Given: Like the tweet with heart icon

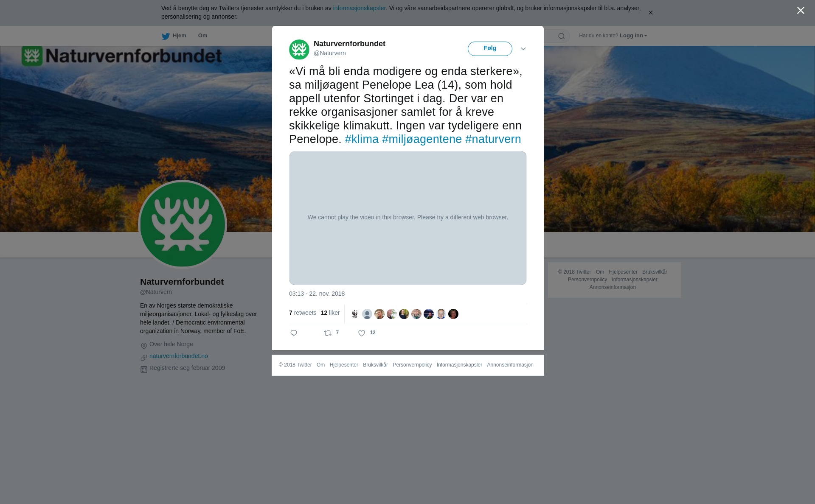Looking at the screenshot, I should click(x=362, y=333).
